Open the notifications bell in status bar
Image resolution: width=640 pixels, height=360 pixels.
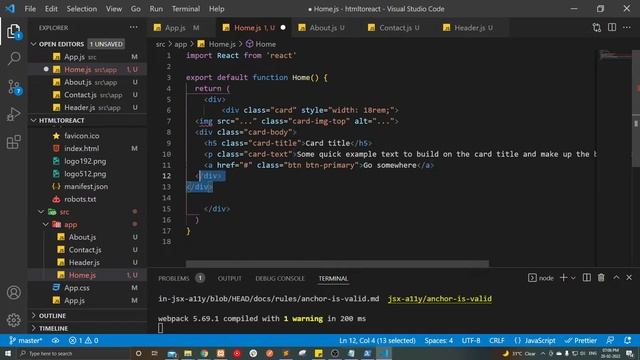[627, 340]
